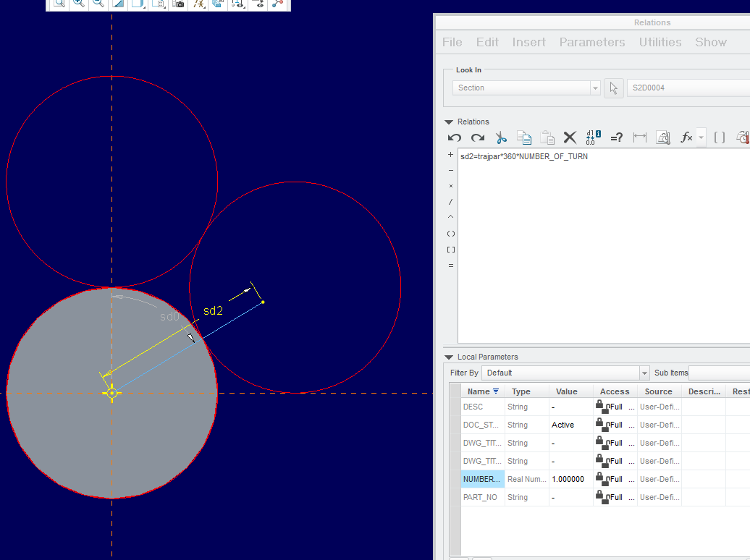Screen dimensions: 750x560
Task: Click the square brackets parameter icon
Action: pyautogui.click(x=720, y=137)
